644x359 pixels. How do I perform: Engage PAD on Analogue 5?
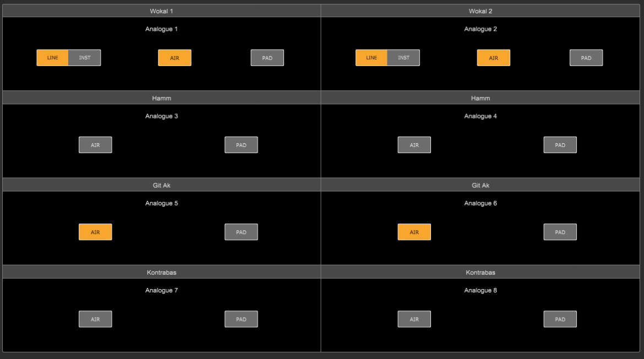click(x=241, y=232)
